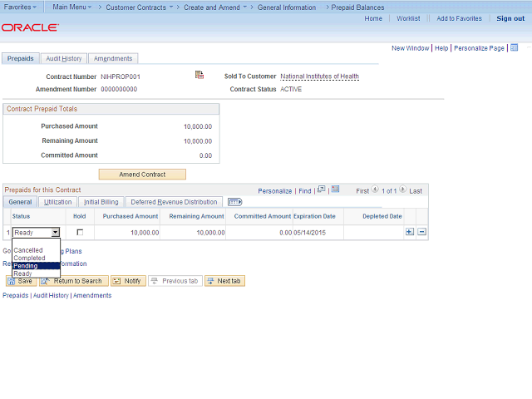532x399 pixels.
Task: Expand the Main Menu dropdown
Action: coord(72,7)
